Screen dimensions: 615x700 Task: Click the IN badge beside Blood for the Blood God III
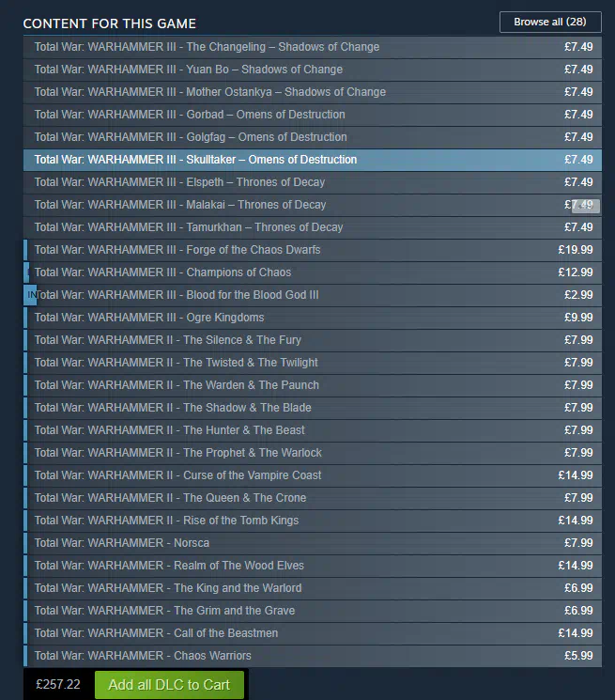pos(30,295)
